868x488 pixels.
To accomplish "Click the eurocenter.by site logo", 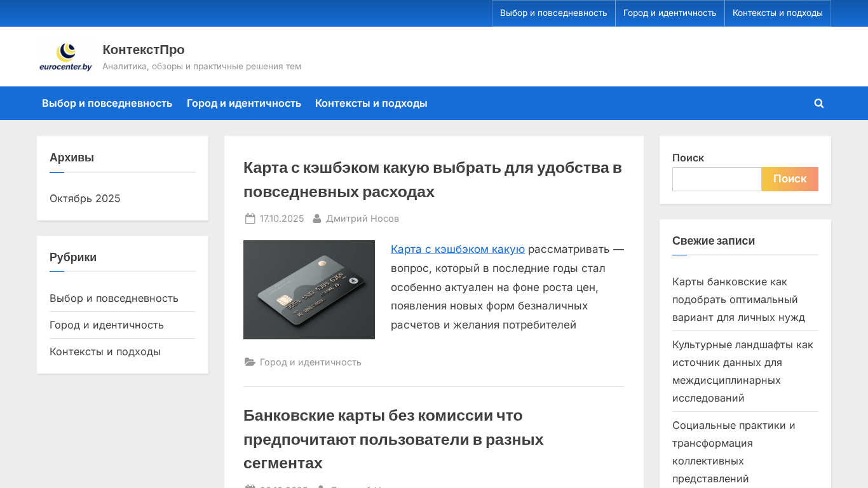I will pos(65,57).
